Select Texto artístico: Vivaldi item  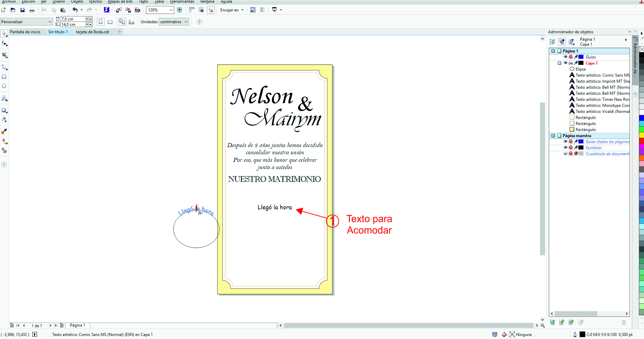(599, 112)
